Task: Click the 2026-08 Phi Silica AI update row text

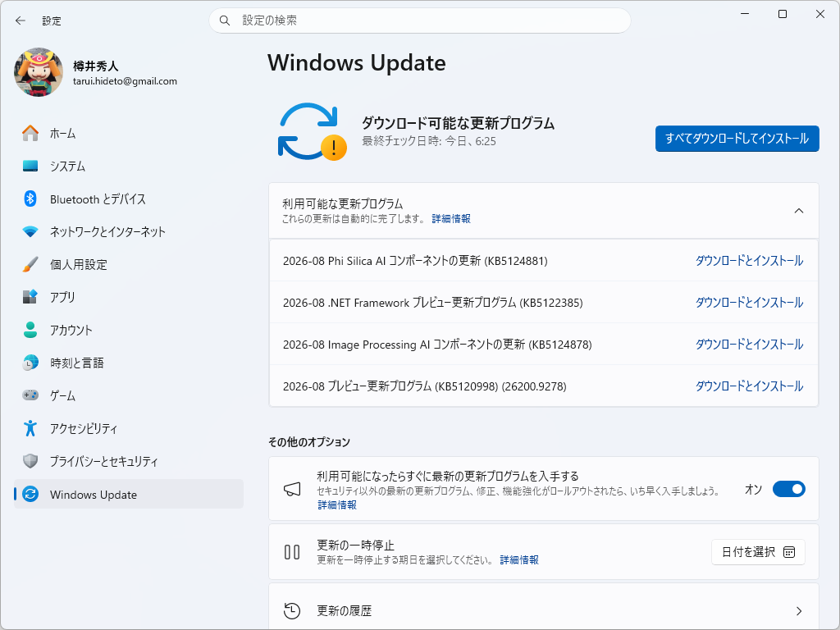Action: (415, 261)
